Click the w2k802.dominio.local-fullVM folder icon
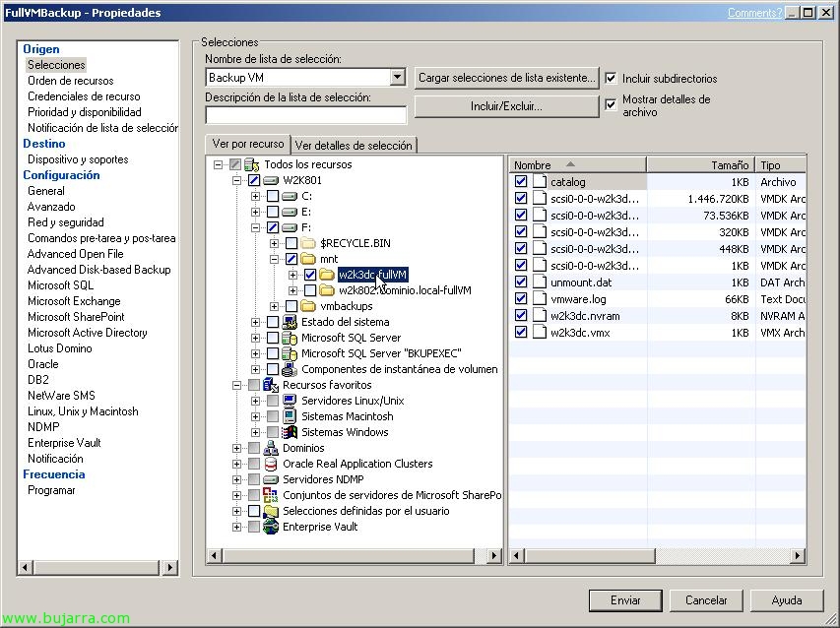The image size is (840, 628). (x=327, y=290)
